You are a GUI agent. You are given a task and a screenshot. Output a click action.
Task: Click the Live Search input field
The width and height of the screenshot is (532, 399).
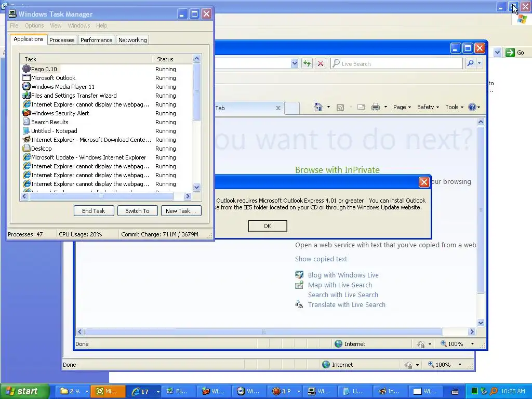point(396,63)
